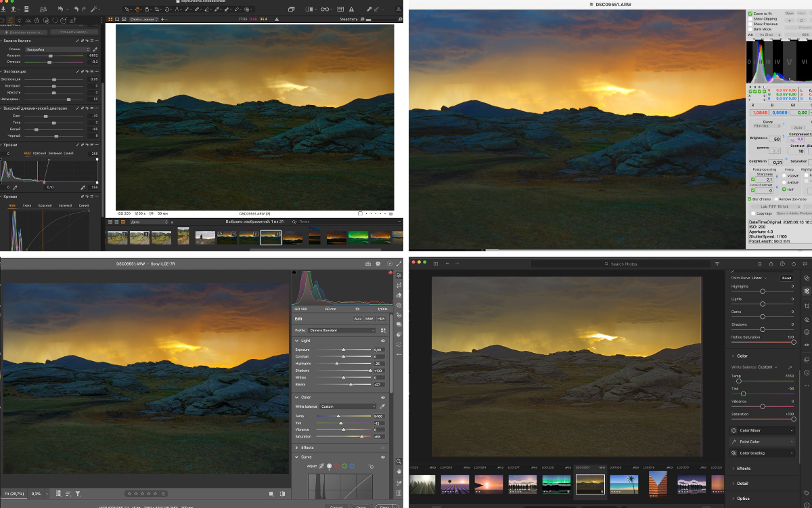This screenshot has width=812, height=508.
Task: Toggle the glasses proofing icon in Capture One
Action: (x=325, y=9)
